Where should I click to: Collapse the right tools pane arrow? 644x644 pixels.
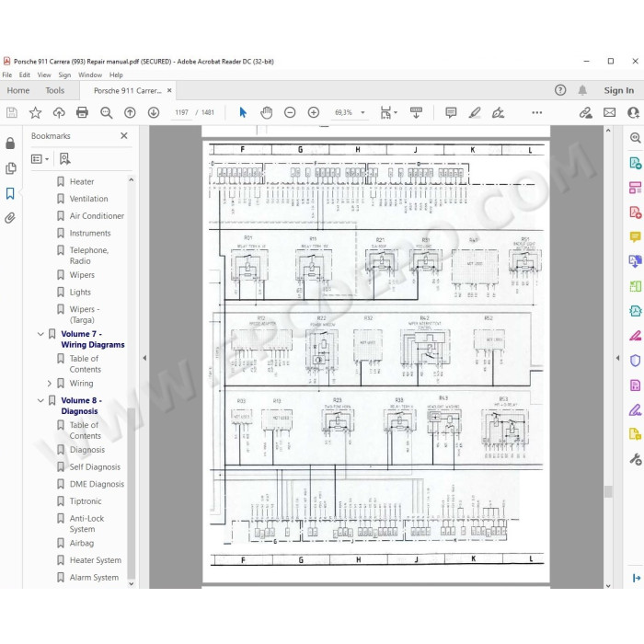[617, 358]
